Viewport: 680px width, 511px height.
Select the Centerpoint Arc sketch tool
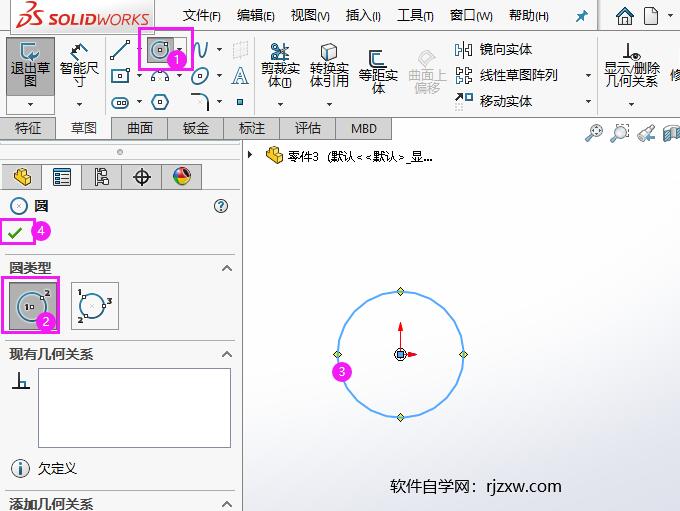click(x=160, y=76)
